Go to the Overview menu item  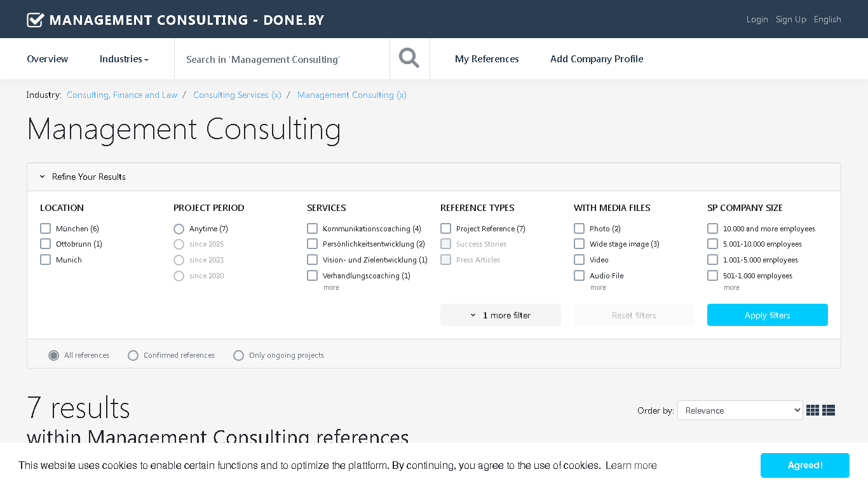[48, 59]
